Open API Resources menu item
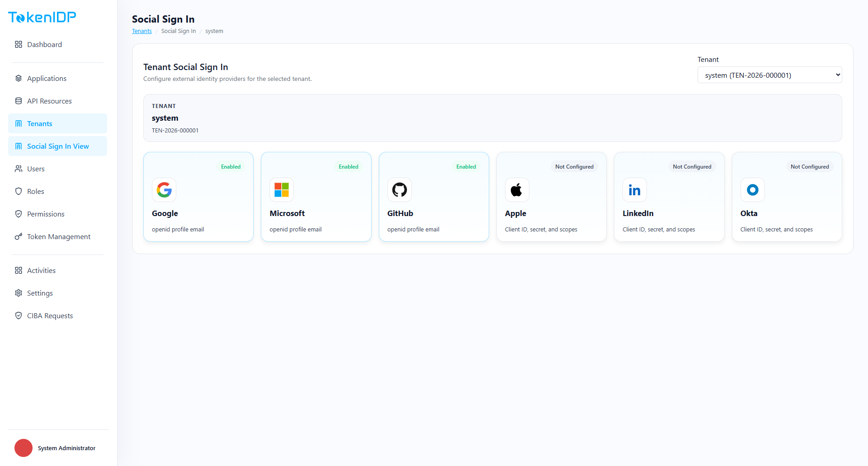Screen dimensions: 868x466 pos(57,101)
